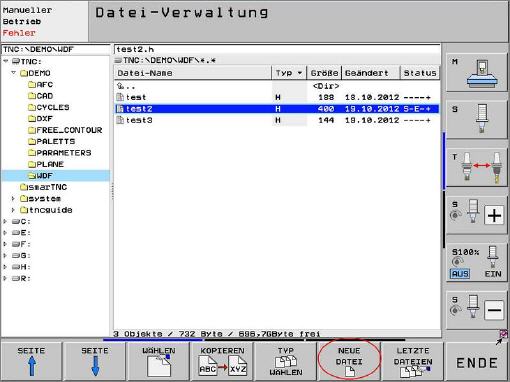510x382 pixels.
Task: Go to parent directory '..' row
Action: pyautogui.click(x=277, y=86)
